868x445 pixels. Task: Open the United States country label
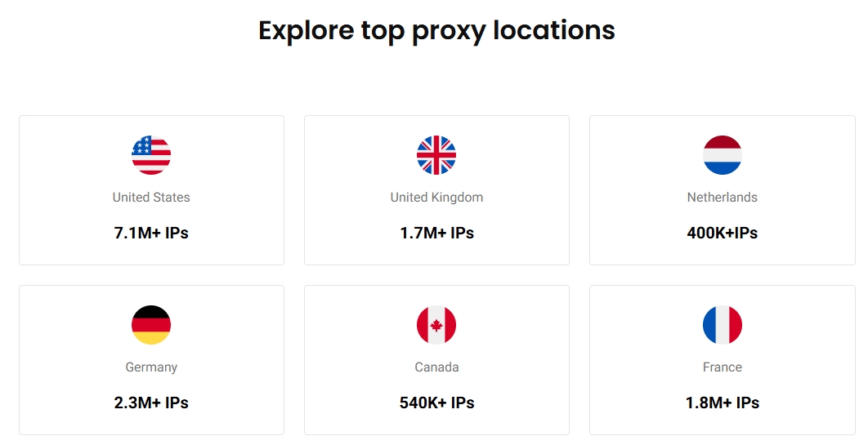pos(151,198)
